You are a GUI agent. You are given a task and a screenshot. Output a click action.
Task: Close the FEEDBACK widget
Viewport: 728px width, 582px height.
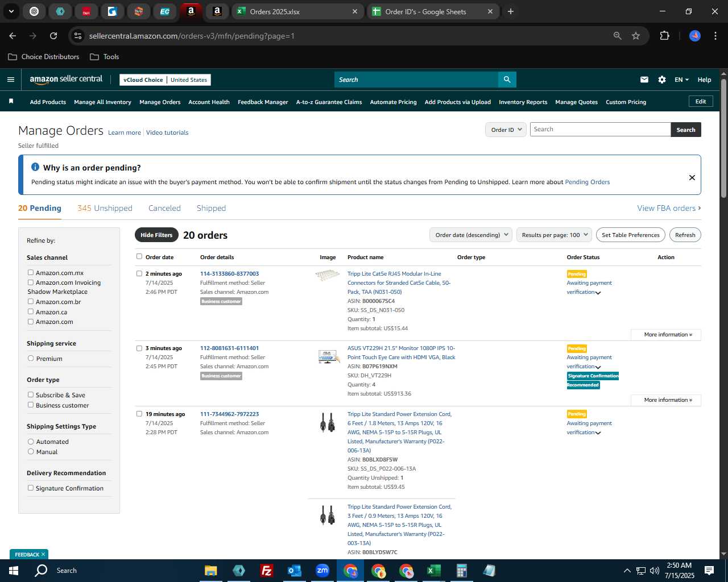point(43,555)
